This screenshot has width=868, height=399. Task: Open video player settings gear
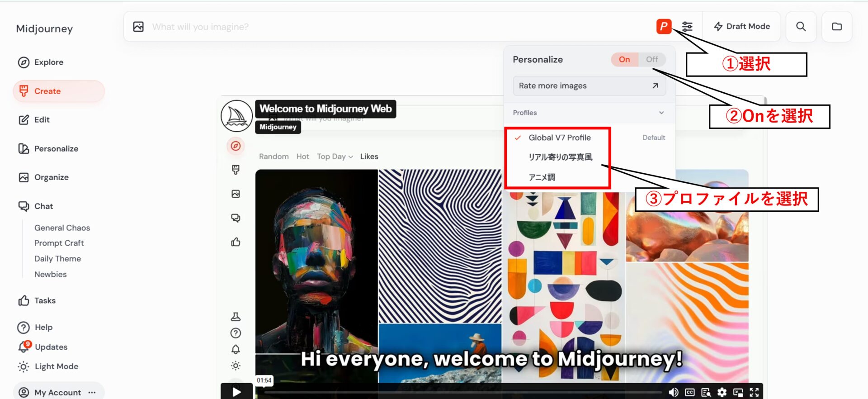722,392
